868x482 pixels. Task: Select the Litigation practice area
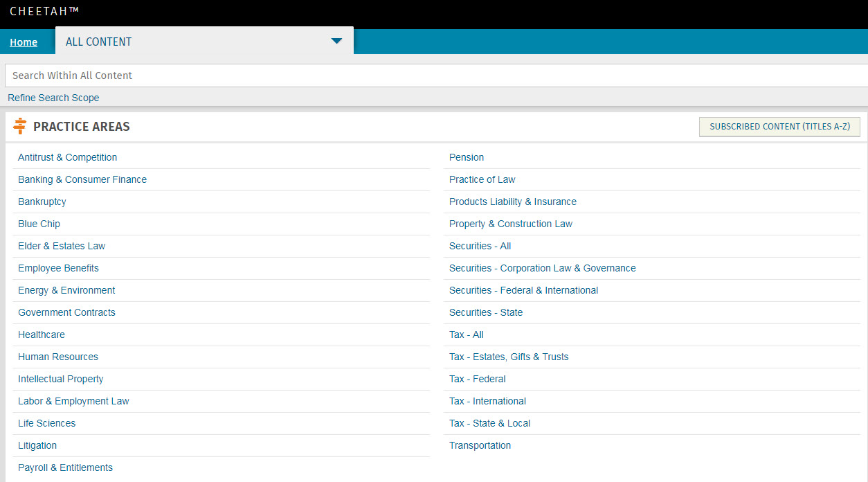click(37, 445)
